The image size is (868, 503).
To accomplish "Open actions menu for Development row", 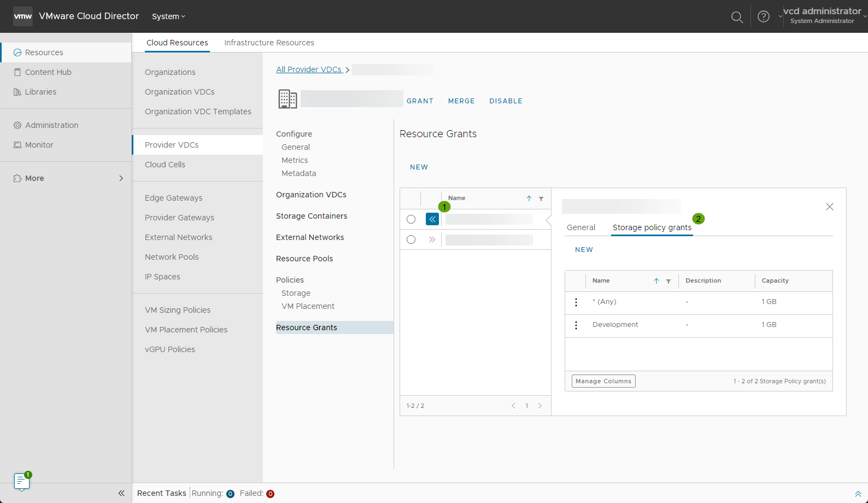I will tap(576, 325).
